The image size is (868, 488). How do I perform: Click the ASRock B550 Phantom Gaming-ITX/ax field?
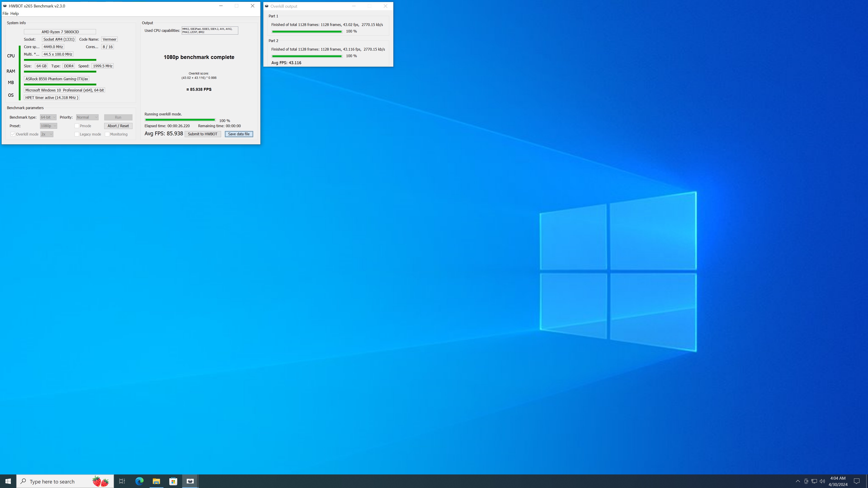click(57, 79)
